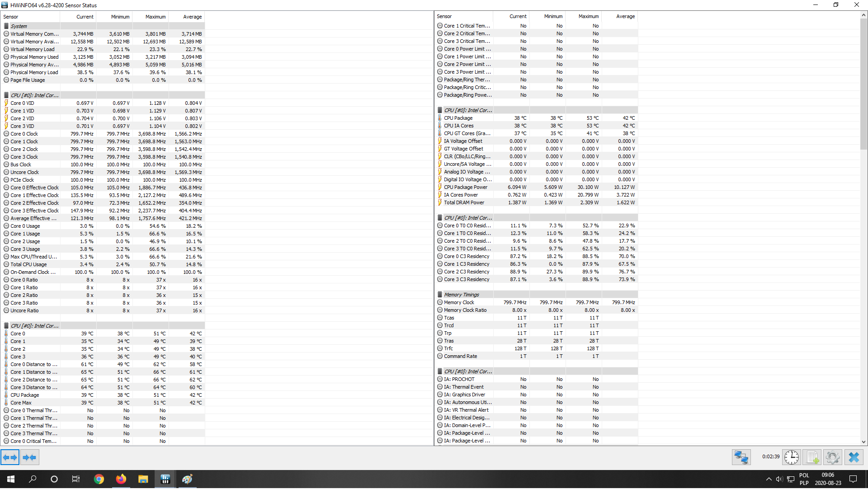This screenshot has width=868, height=489.
Task: Select the IA: Thermal Event row
Action: (x=536, y=387)
